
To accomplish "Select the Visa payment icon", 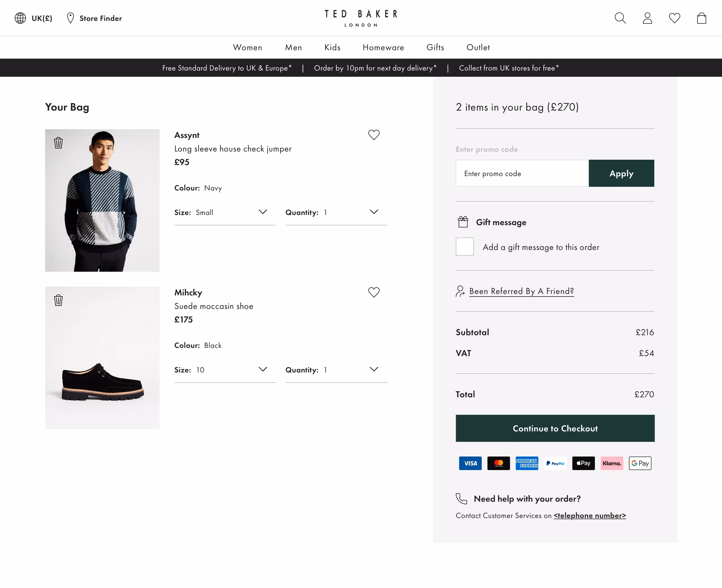I will coord(470,463).
